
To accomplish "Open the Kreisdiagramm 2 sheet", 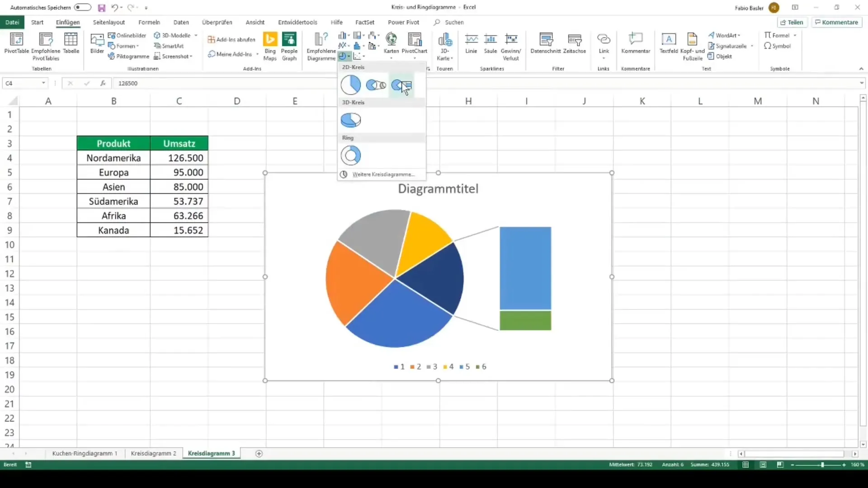I will point(153,453).
